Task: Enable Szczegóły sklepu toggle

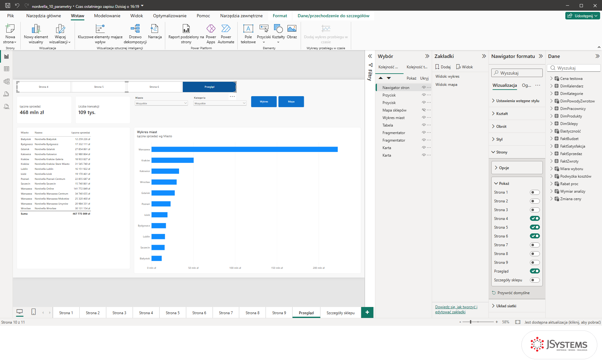Action: pyautogui.click(x=535, y=280)
